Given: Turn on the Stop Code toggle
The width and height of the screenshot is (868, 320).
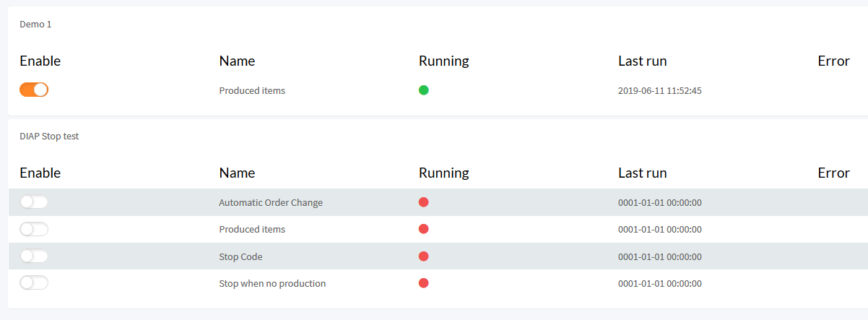Looking at the screenshot, I should tap(34, 256).
